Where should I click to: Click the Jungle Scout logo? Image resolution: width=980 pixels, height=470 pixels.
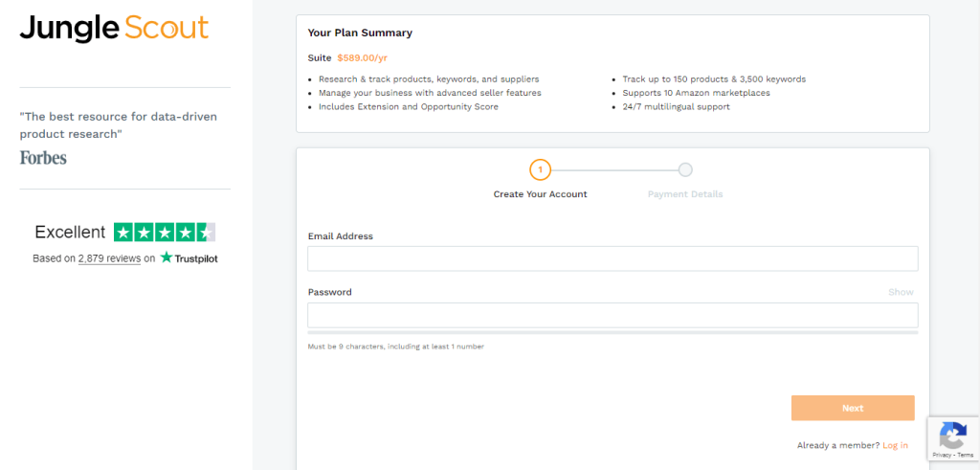pos(114,28)
